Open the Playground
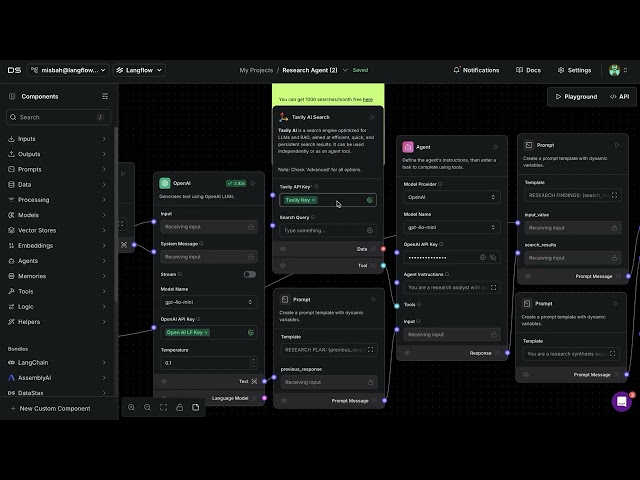 (x=576, y=97)
